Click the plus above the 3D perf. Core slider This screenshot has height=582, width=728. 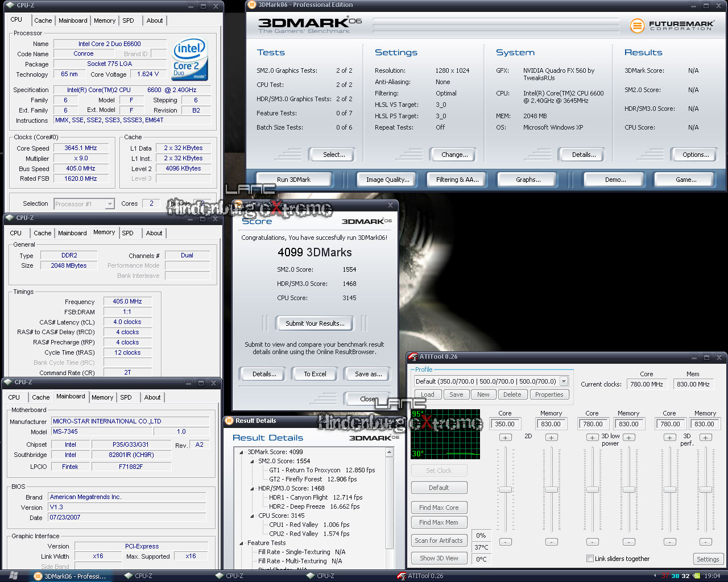pyautogui.click(x=669, y=437)
